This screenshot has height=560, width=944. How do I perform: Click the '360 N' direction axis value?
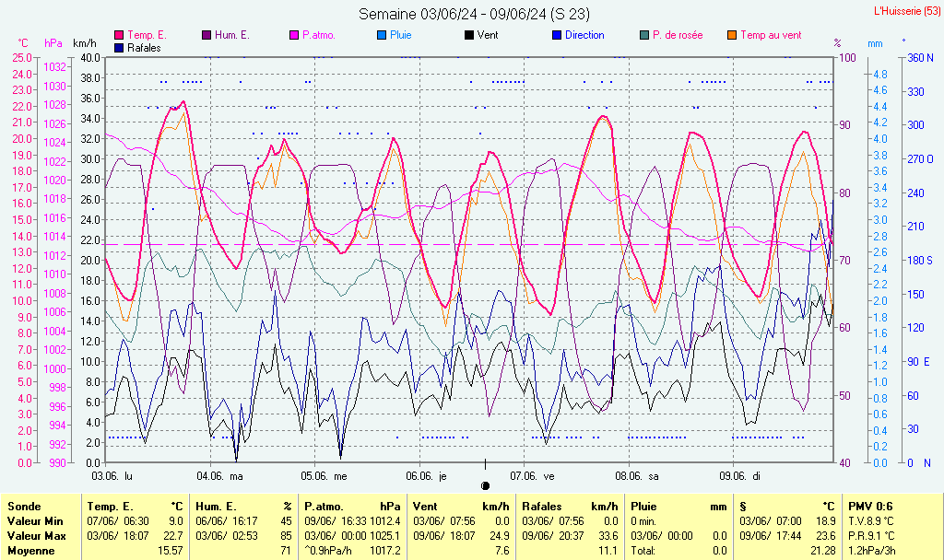point(921,58)
